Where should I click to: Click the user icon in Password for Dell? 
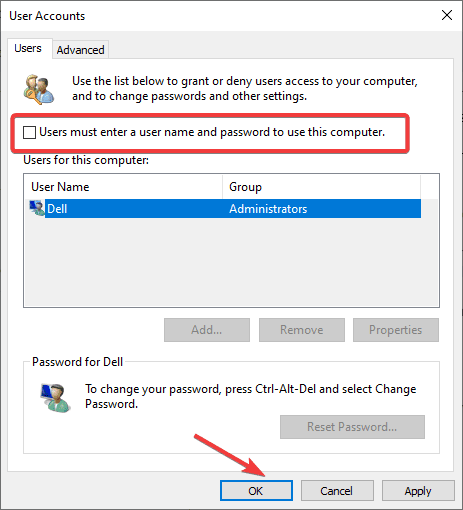[55, 398]
